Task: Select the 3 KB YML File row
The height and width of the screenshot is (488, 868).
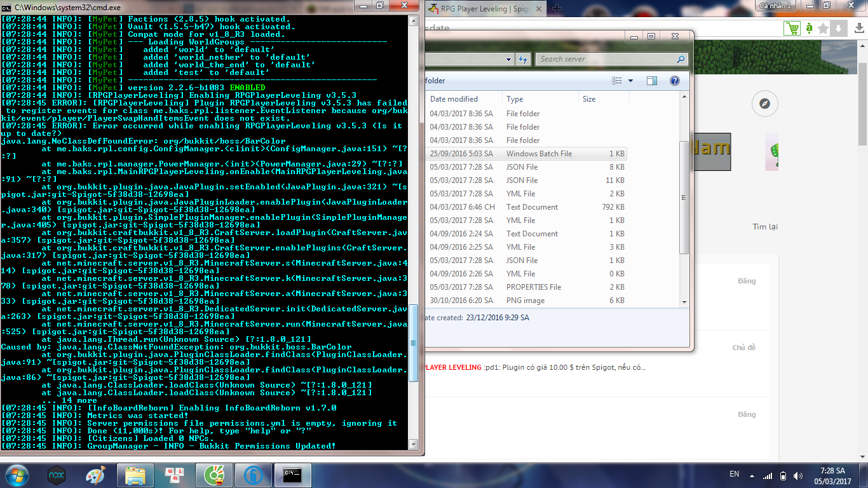Action: coord(526,247)
